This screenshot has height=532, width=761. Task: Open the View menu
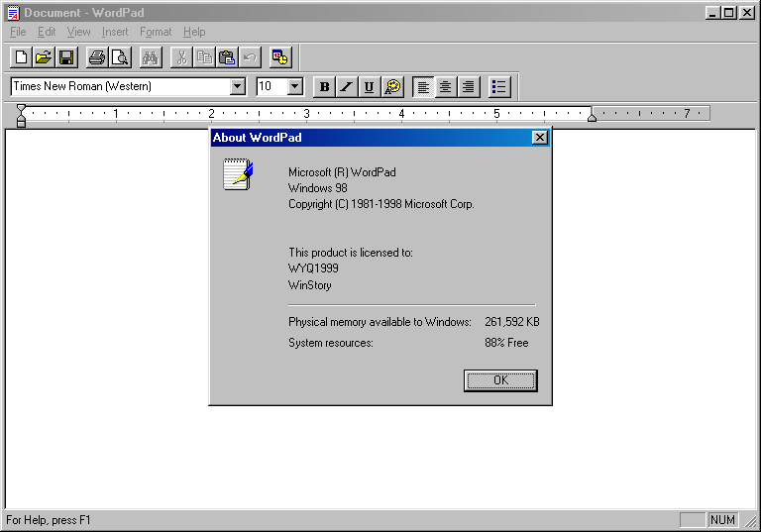pyautogui.click(x=78, y=32)
